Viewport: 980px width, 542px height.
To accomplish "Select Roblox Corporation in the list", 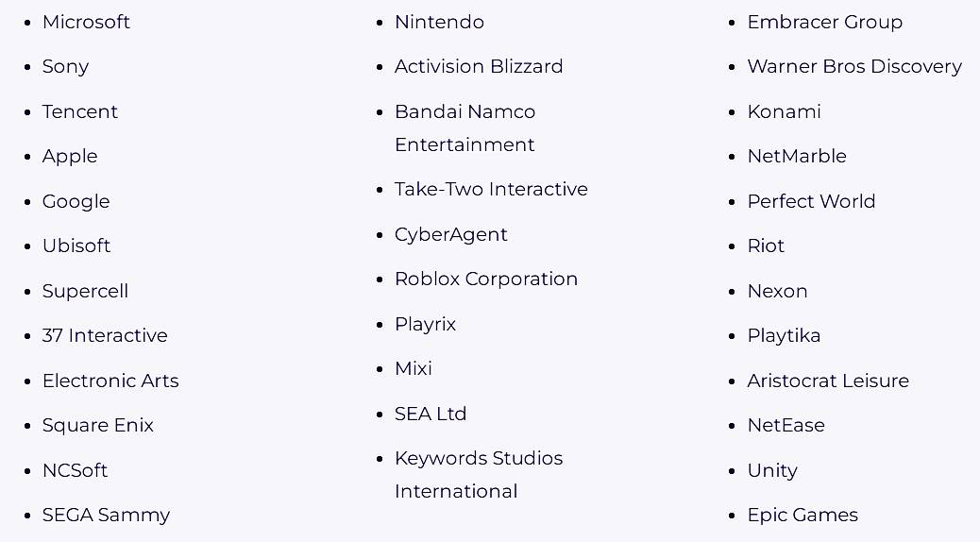I will click(486, 279).
